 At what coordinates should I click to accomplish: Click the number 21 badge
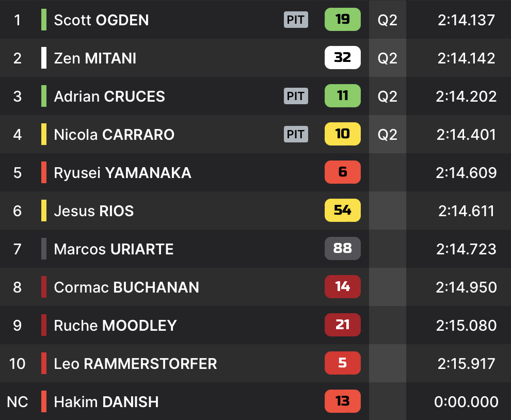pyautogui.click(x=342, y=325)
